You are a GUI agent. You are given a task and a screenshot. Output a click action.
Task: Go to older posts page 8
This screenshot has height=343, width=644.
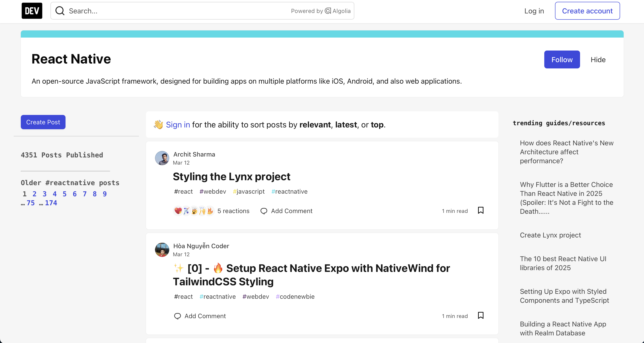[95, 194]
